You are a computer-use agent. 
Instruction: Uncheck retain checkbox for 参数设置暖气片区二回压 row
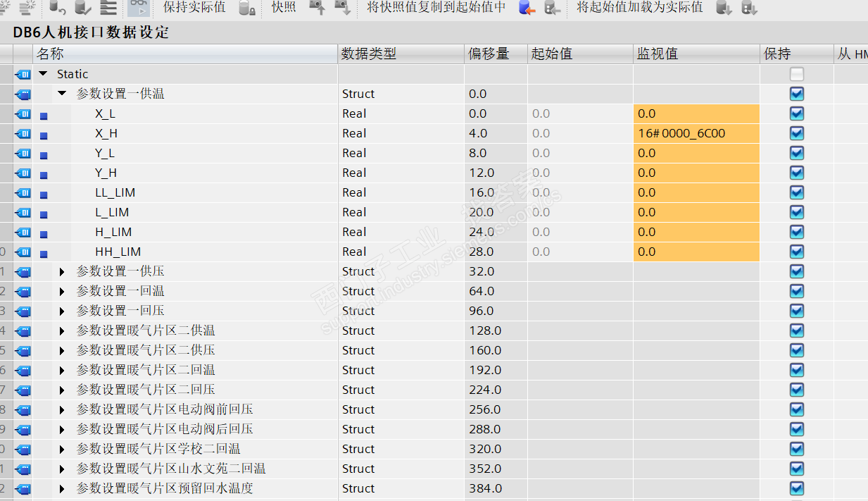(x=797, y=390)
